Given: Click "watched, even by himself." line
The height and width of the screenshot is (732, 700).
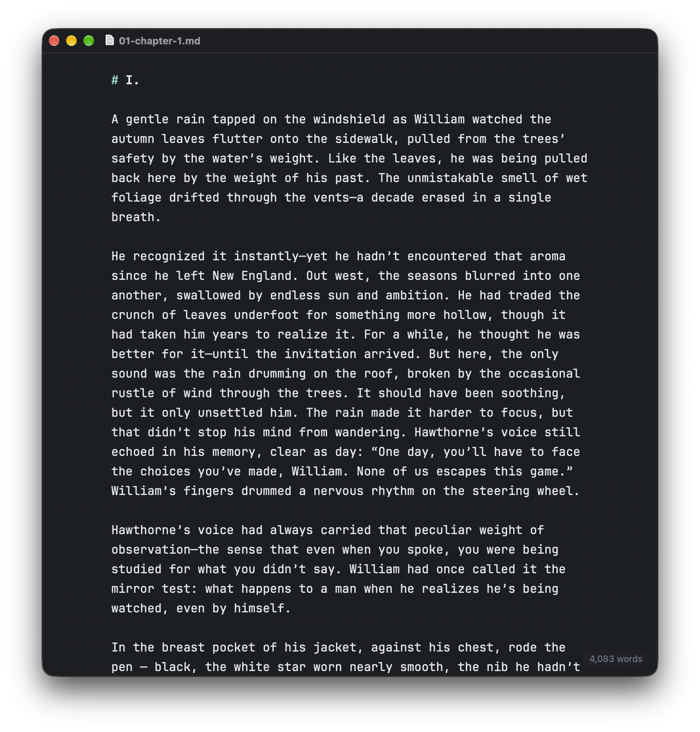Looking at the screenshot, I should (201, 608).
